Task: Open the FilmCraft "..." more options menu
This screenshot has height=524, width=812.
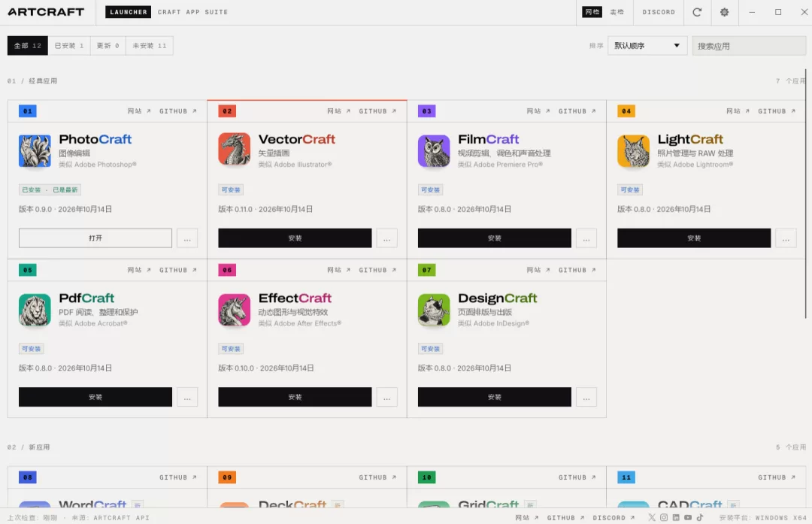Action: (x=586, y=238)
